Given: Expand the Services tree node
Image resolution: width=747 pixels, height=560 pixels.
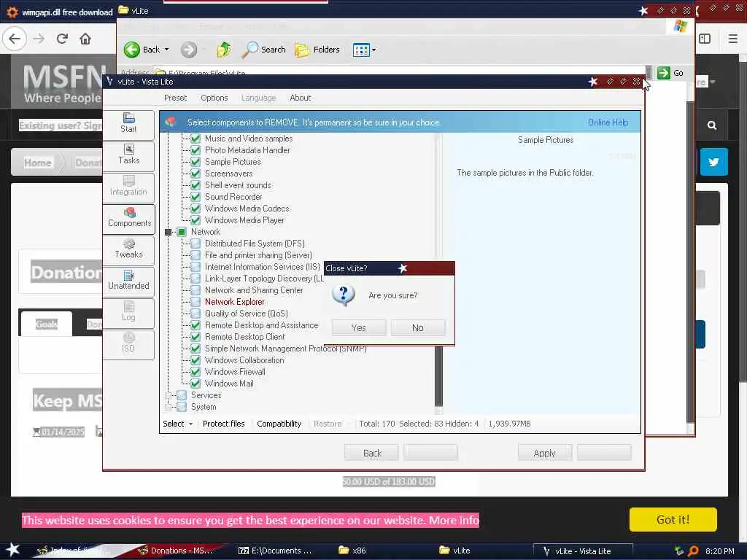Looking at the screenshot, I should click(169, 395).
